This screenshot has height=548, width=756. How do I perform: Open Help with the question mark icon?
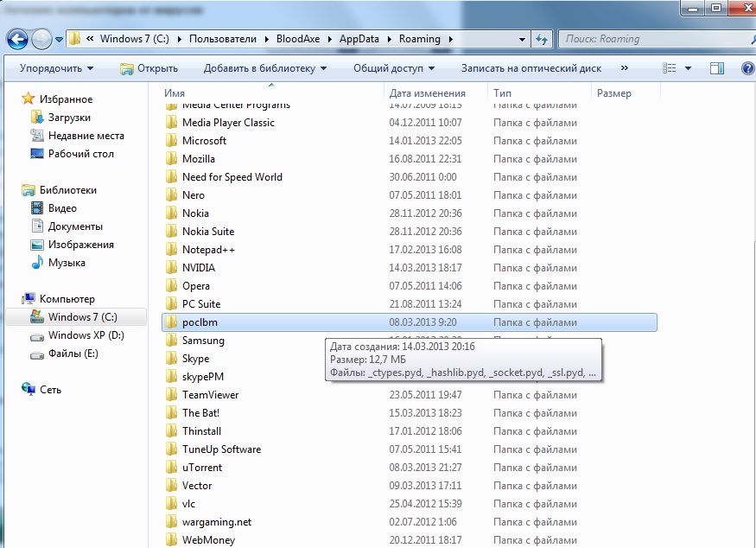click(x=748, y=68)
